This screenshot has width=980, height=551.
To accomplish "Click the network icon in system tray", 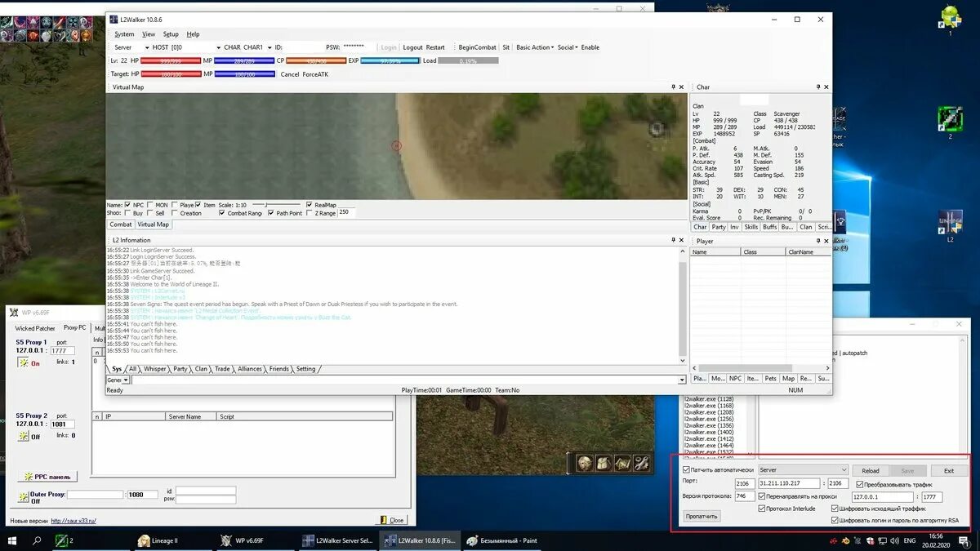I will coord(882,540).
